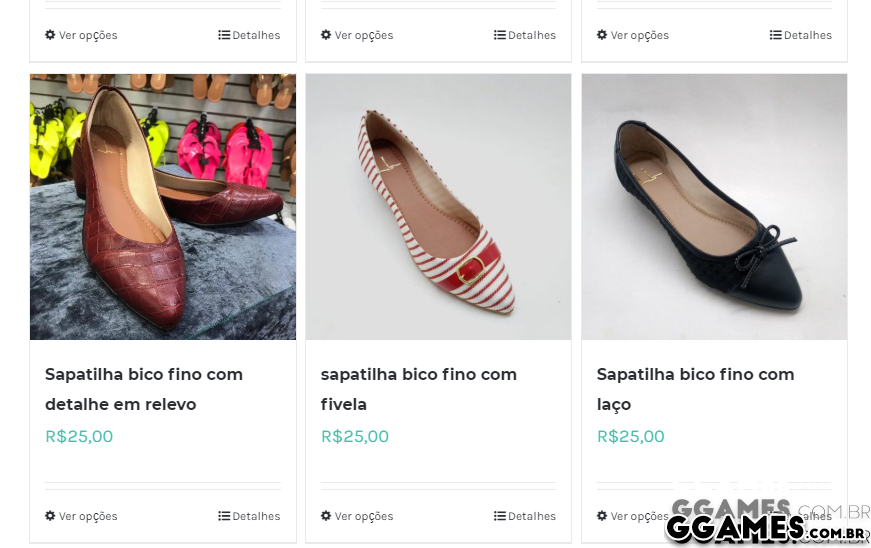This screenshot has height=548, width=871.
Task: Click gear icon in top-left product card
Action: [x=50, y=35]
